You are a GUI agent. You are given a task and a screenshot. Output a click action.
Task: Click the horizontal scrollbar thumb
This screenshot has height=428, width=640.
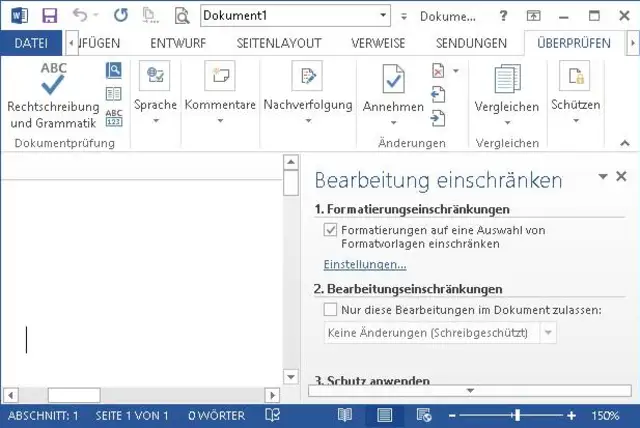pyautogui.click(x=74, y=395)
